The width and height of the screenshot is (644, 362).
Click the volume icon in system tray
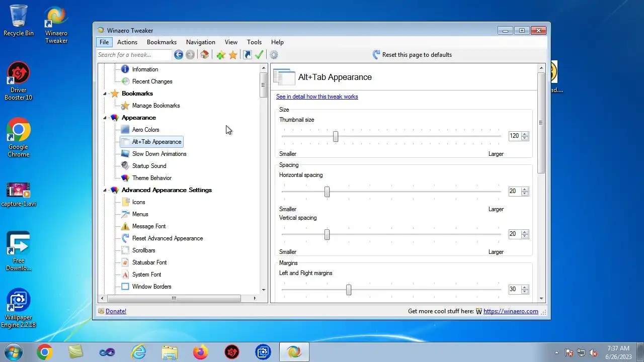click(x=594, y=353)
